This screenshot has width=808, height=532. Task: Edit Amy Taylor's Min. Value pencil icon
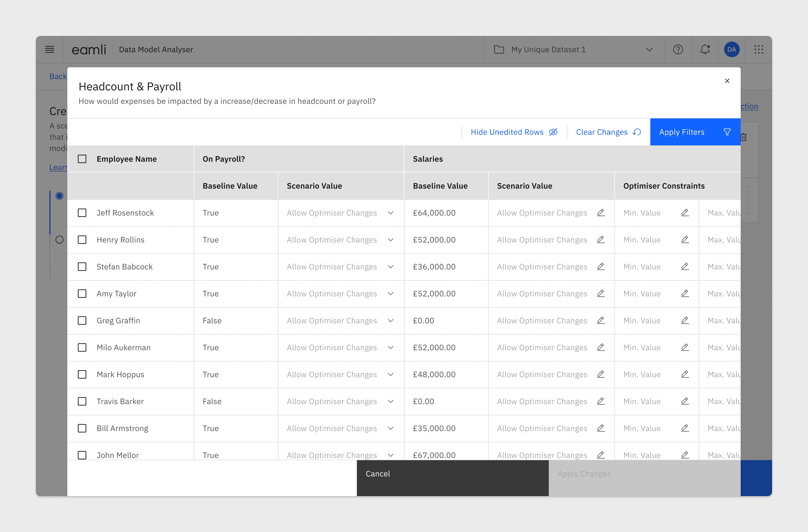click(685, 293)
